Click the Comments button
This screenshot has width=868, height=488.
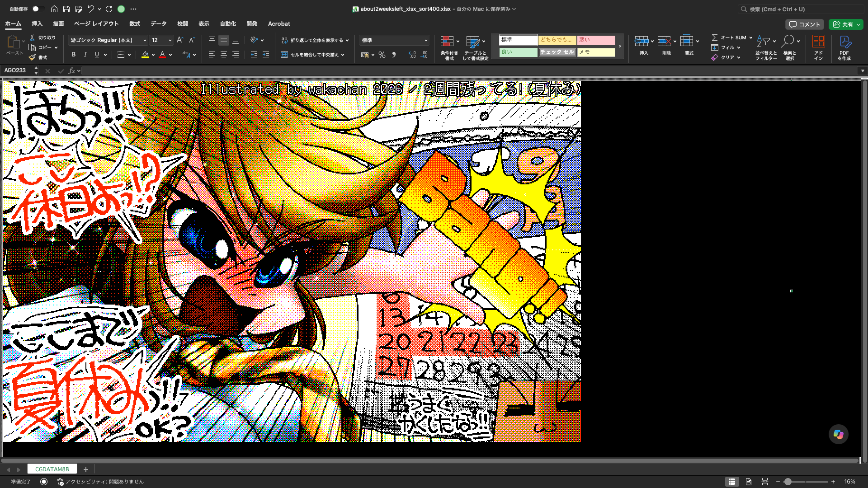pos(805,24)
